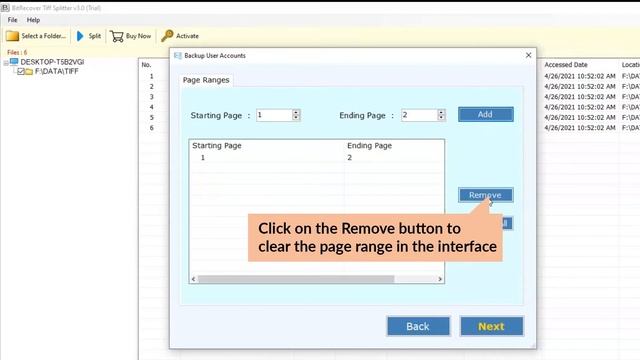Viewport: 640px width, 360px height.
Task: Click the Back button
Action: (x=418, y=327)
